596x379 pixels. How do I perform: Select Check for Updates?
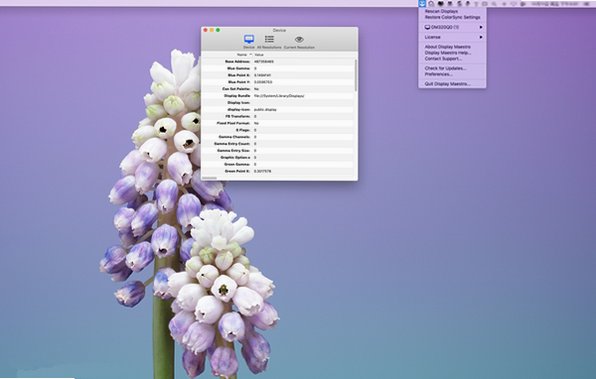(x=445, y=68)
